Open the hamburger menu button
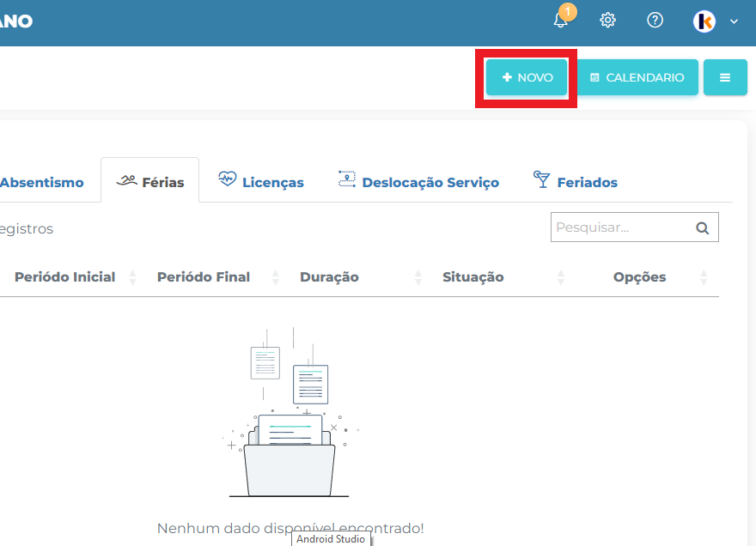 [x=725, y=77]
